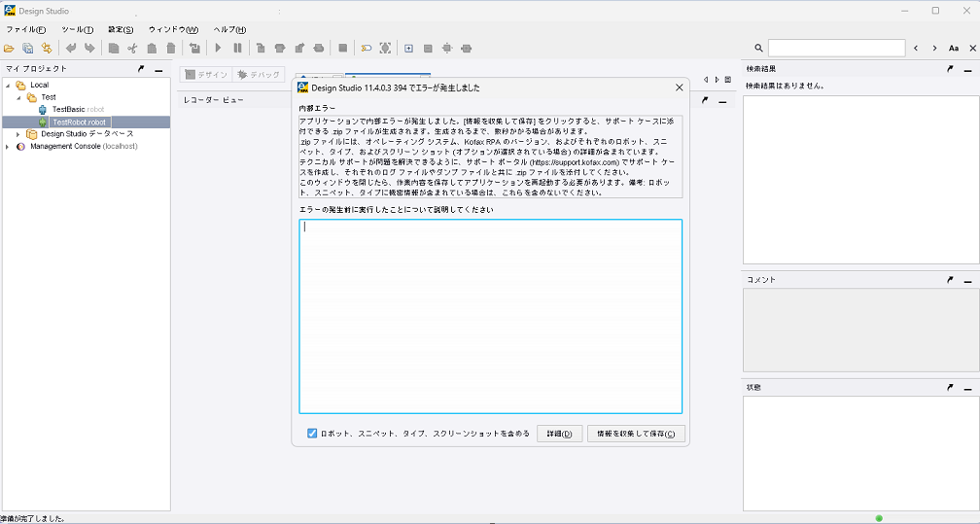
Task: Toggle the Aa match case option
Action: click(x=954, y=49)
